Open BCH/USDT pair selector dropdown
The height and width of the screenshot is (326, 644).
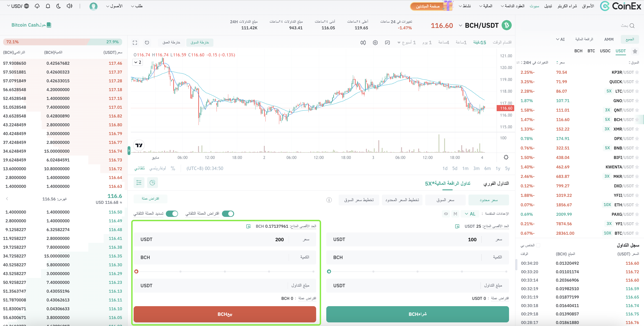click(x=460, y=25)
